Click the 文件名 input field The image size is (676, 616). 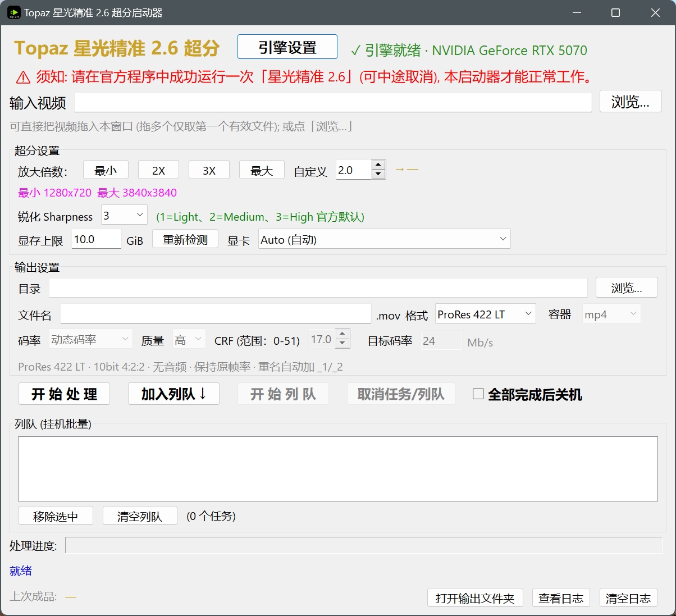[216, 314]
